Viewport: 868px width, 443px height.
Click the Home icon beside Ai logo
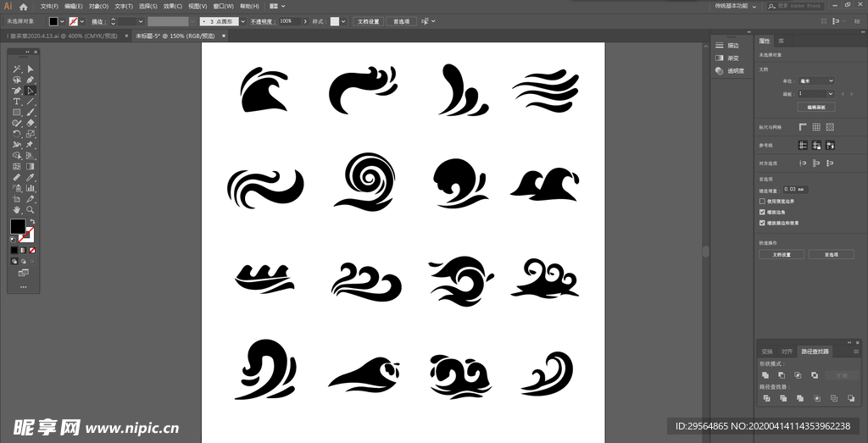point(24,6)
